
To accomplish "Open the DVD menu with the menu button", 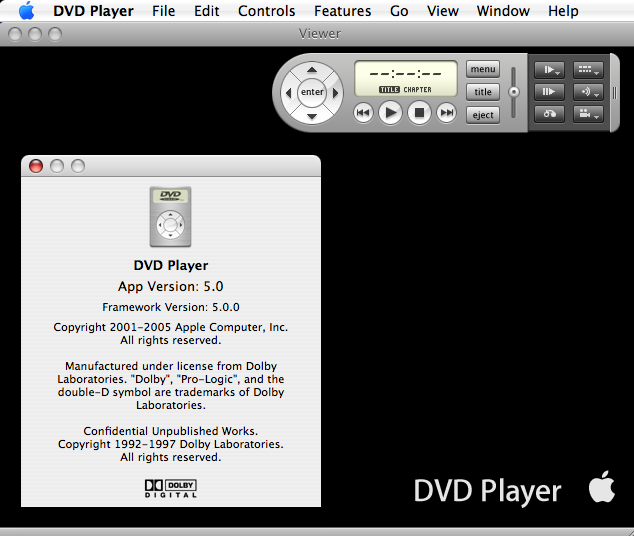I will click(483, 69).
